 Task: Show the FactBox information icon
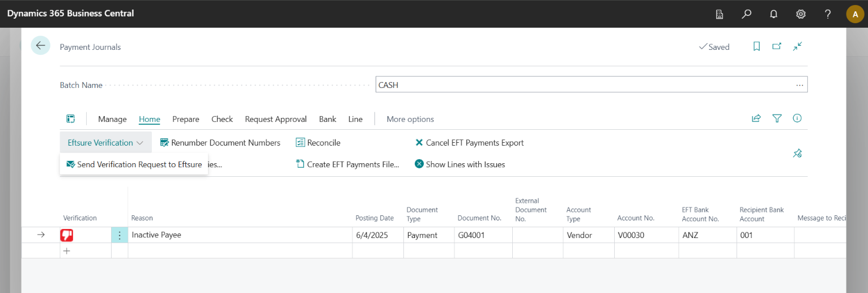click(x=797, y=118)
